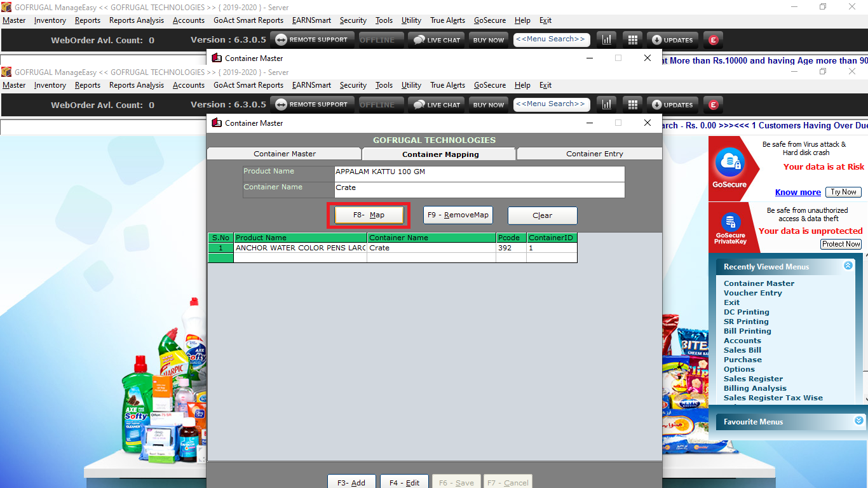Click the red E icon in front window toolbar
This screenshot has height=488, width=868.
714,104
